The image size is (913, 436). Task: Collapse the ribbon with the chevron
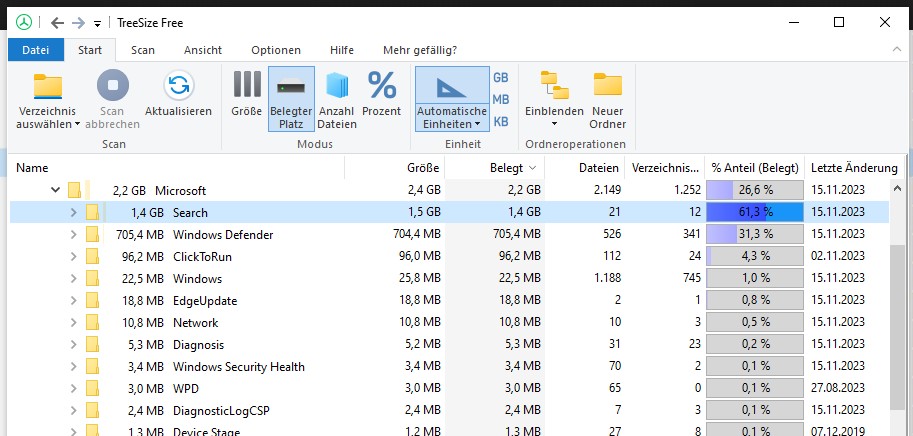(x=897, y=49)
